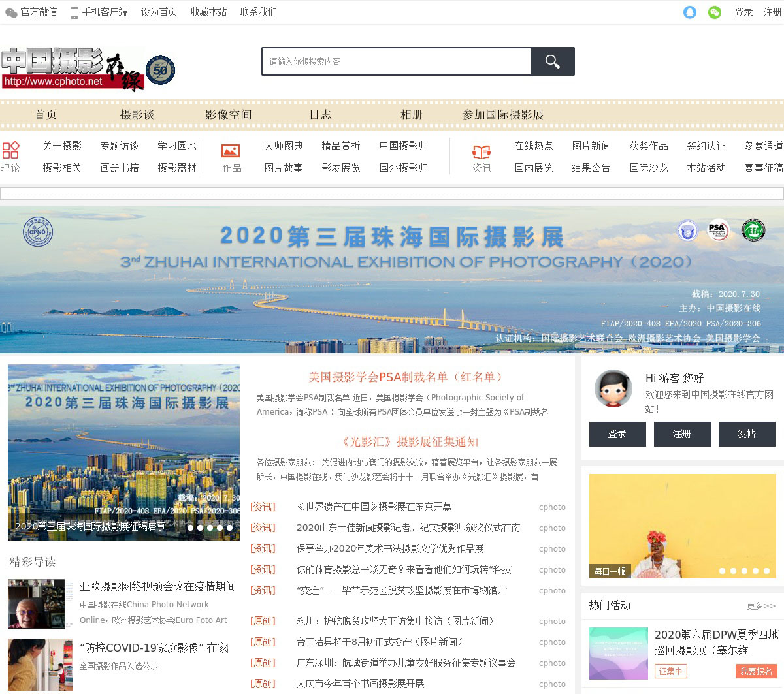The width and height of the screenshot is (784, 694).
Task: Open the QQ login icon
Action: 690,12
